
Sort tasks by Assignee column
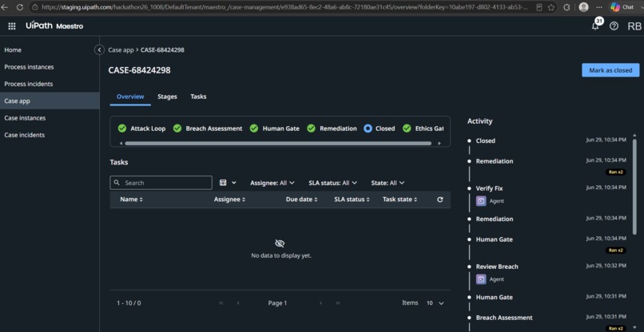(x=229, y=200)
